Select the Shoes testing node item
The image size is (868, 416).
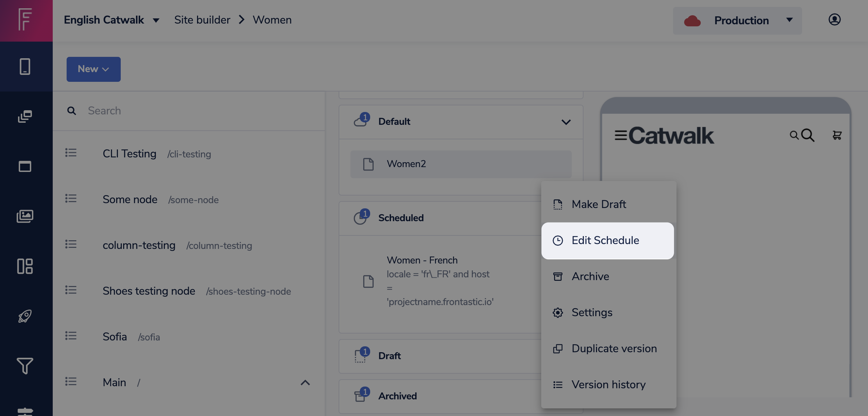click(x=149, y=291)
